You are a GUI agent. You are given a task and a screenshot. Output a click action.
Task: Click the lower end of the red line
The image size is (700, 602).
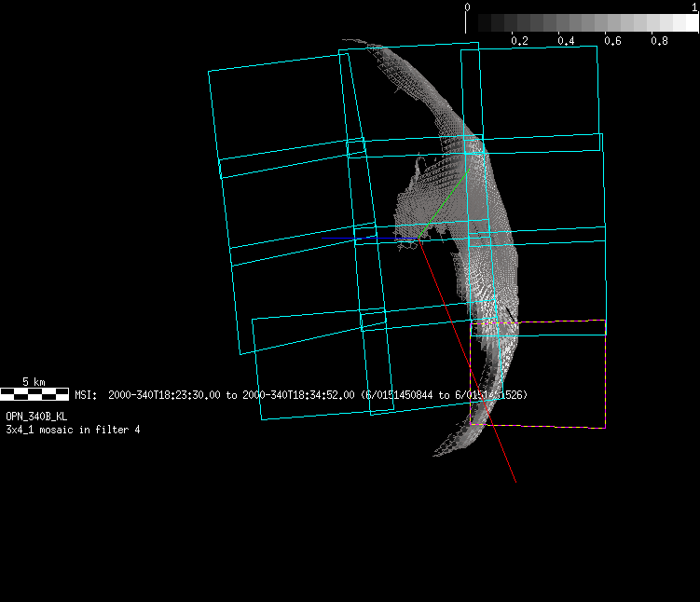515,481
